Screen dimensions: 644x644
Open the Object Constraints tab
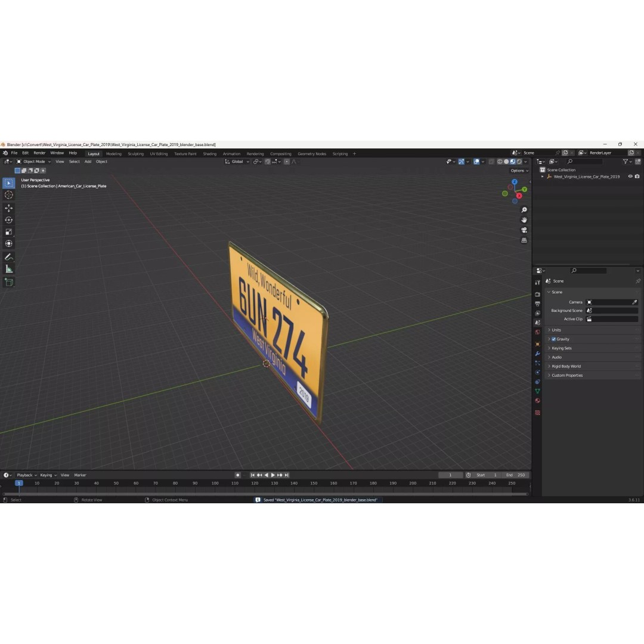point(537,382)
